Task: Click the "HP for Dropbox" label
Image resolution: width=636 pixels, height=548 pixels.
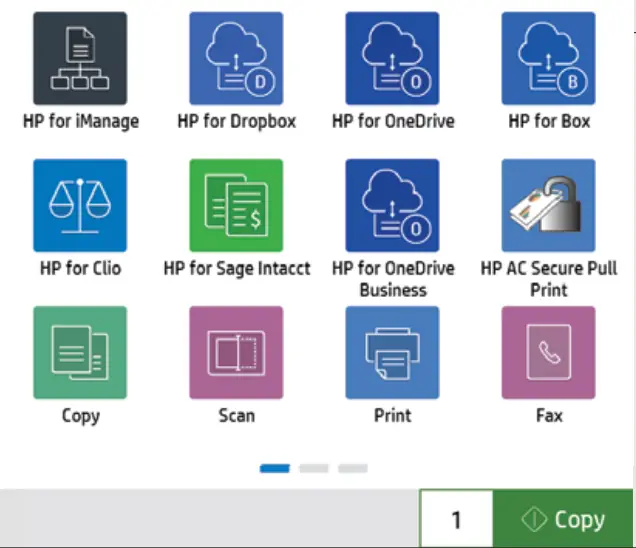Action: click(237, 122)
